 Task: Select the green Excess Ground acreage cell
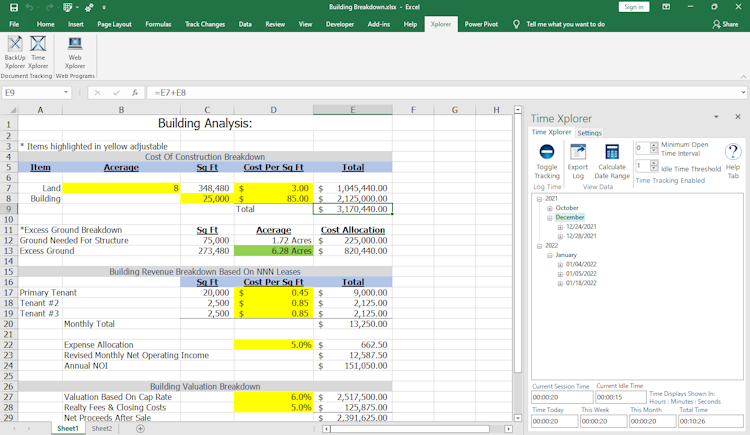tap(274, 251)
